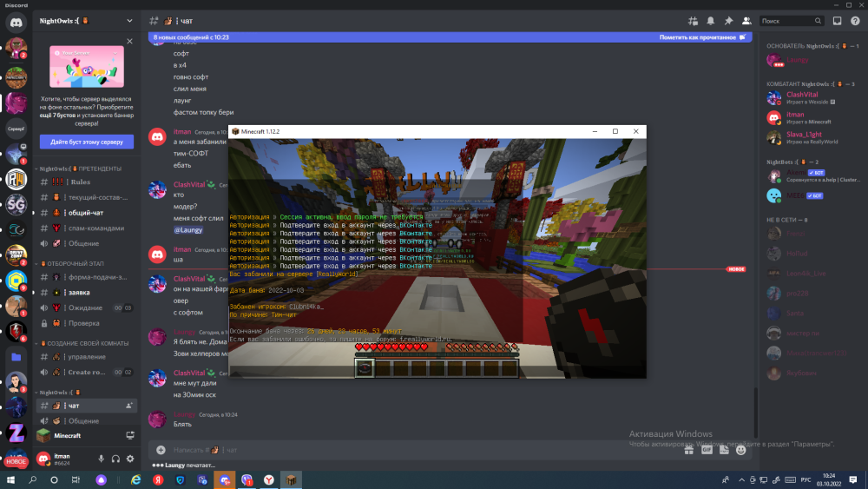This screenshot has width=868, height=489.
Task: Collapse the ОТБОРОЧНЫЙ ЭТАП category
Action: point(70,263)
